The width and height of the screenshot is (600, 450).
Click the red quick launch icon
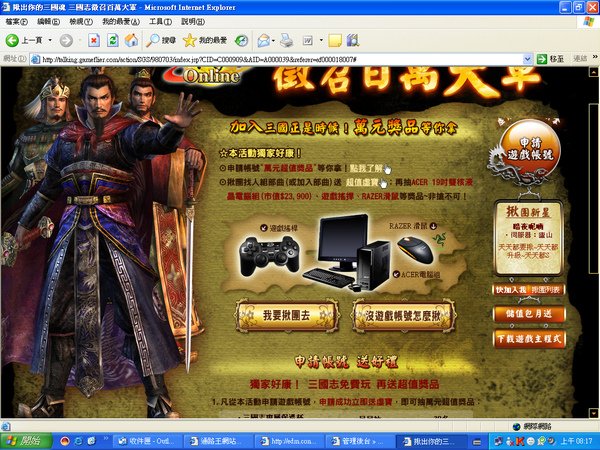(x=65, y=441)
